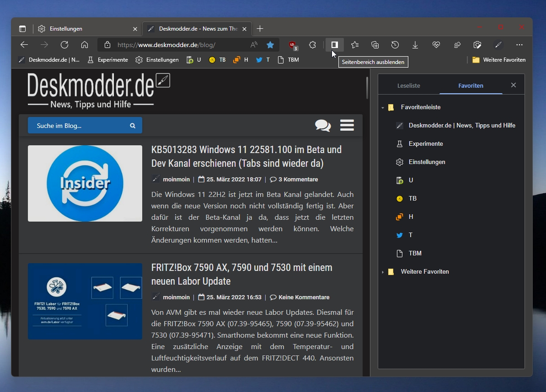Close the Einstellungen tab
This screenshot has width=546, height=392.
click(x=135, y=29)
